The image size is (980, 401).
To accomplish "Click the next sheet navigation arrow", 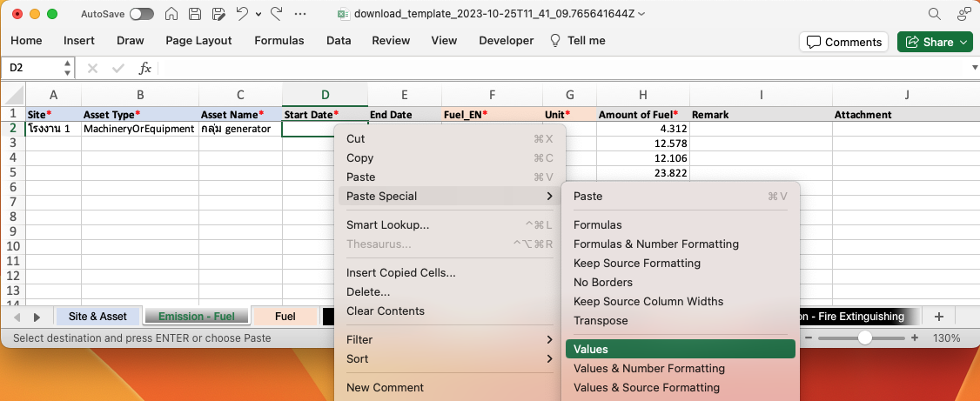I will tap(37, 317).
